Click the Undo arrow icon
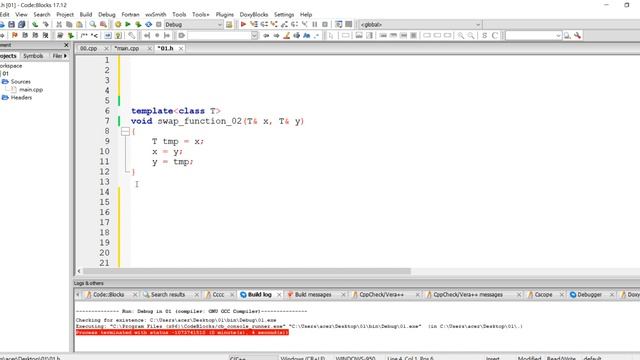This screenshot has height=360, width=640. [36, 24]
